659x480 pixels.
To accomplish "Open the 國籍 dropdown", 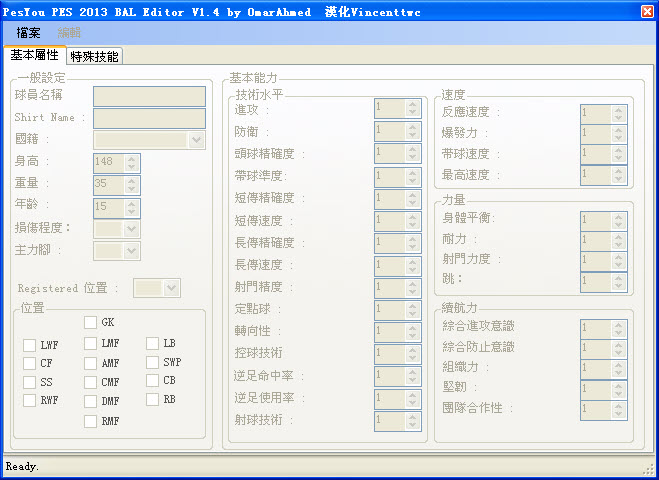I will point(149,140).
